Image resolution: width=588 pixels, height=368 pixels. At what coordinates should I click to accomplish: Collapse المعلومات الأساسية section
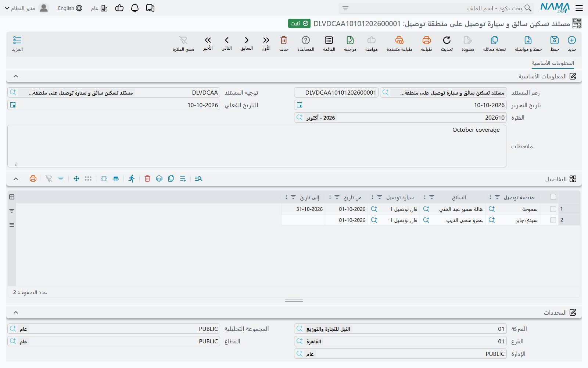(x=16, y=76)
